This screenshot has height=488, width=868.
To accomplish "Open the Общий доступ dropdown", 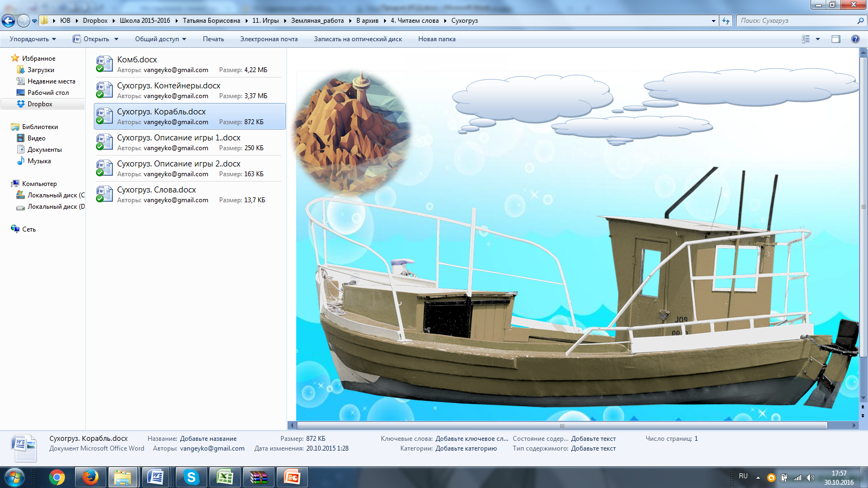I will (161, 39).
